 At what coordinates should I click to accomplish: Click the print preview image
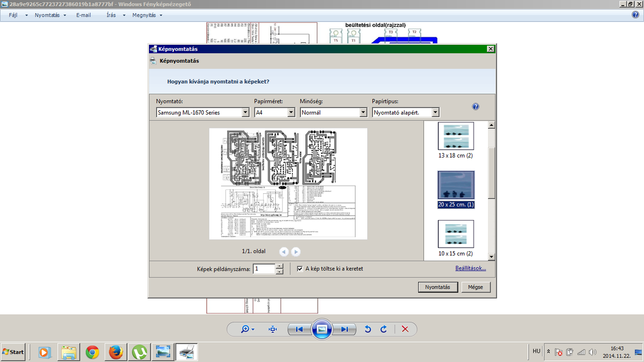tap(288, 184)
